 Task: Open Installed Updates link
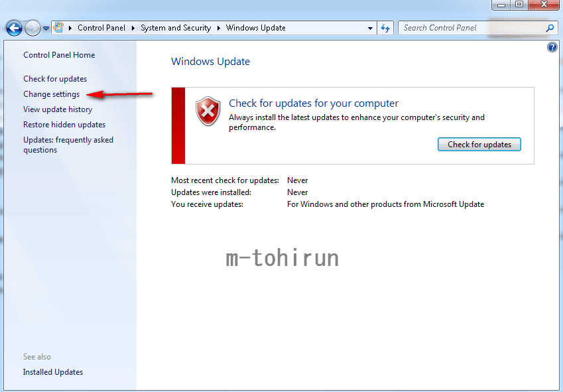tap(53, 372)
